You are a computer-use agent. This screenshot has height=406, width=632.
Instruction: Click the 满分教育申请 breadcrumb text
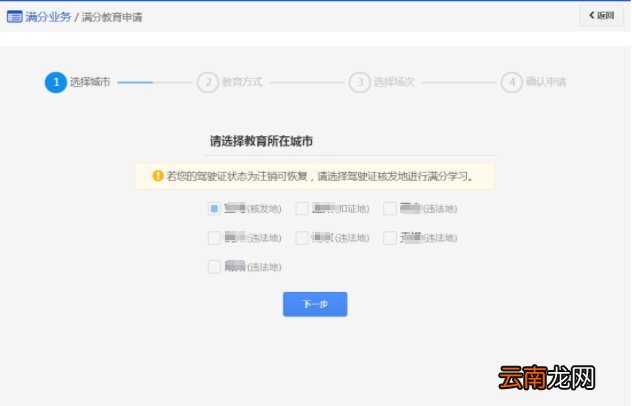coord(112,17)
